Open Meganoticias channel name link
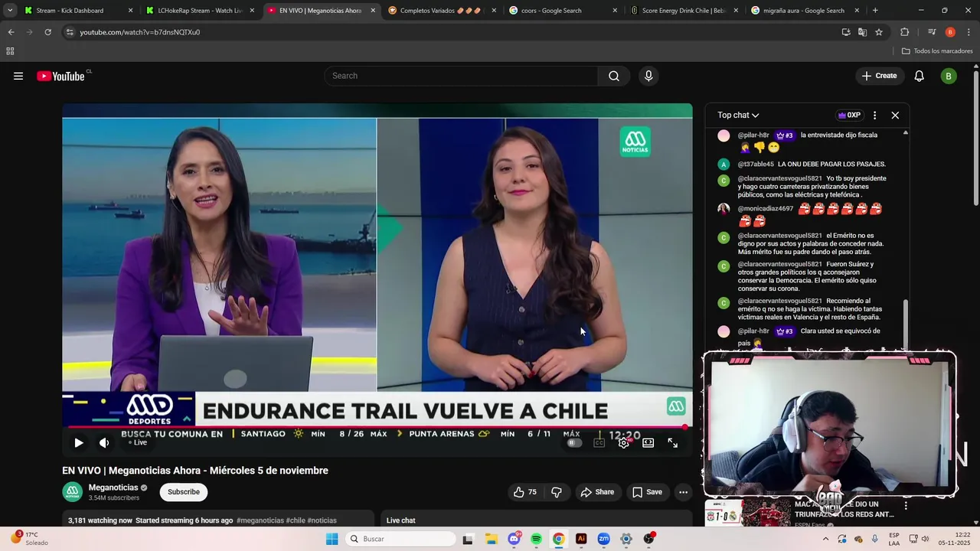 coord(113,487)
